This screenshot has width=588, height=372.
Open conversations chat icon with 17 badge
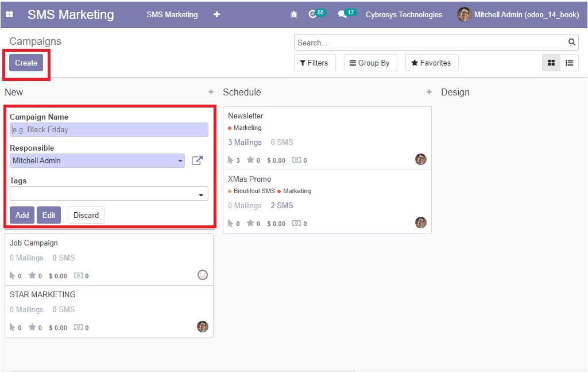[x=347, y=14]
